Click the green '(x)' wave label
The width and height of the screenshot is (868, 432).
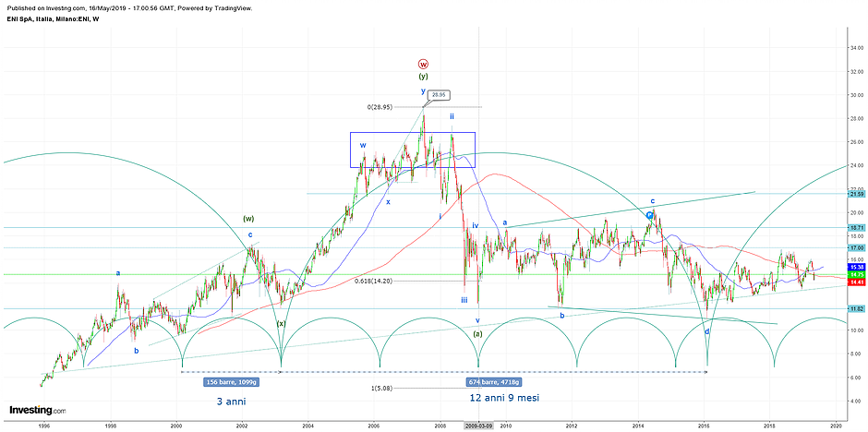click(x=282, y=324)
